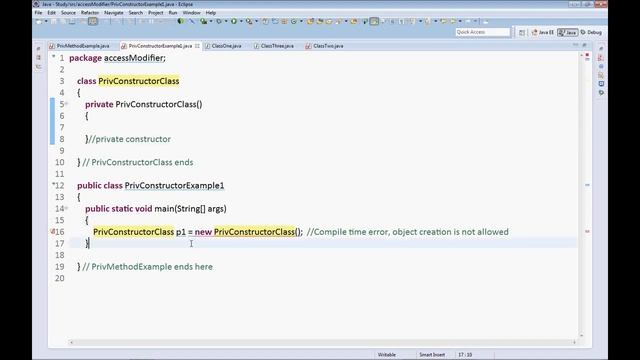640x360 pixels.
Task: Click the PrivMethodExample ends here comment
Action: click(147, 267)
